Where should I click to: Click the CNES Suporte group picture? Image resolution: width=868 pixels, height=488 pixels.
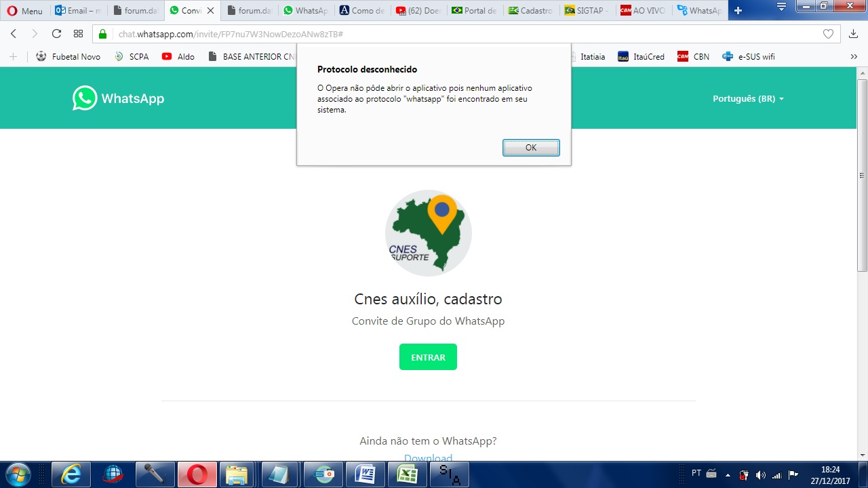coord(428,233)
